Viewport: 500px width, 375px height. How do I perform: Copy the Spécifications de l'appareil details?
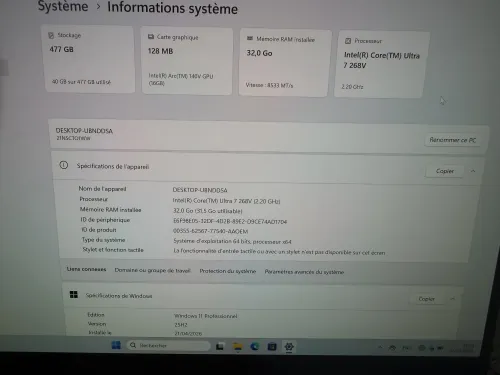(x=445, y=171)
